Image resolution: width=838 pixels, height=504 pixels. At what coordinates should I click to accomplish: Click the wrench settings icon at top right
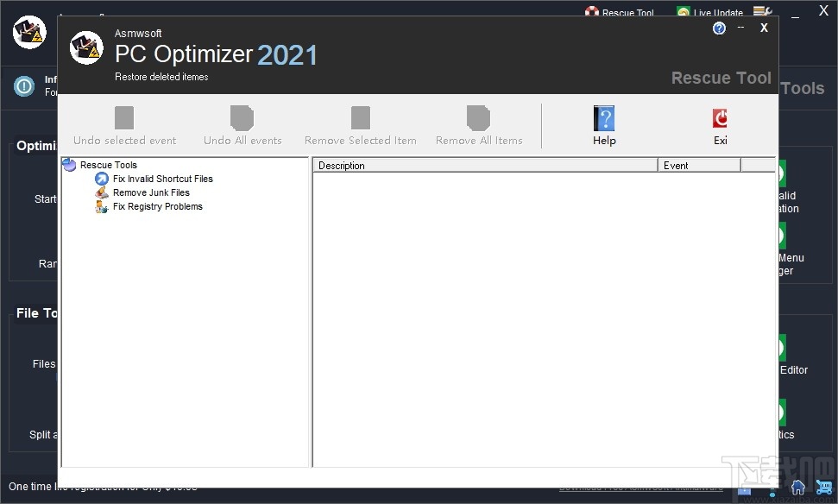762,11
